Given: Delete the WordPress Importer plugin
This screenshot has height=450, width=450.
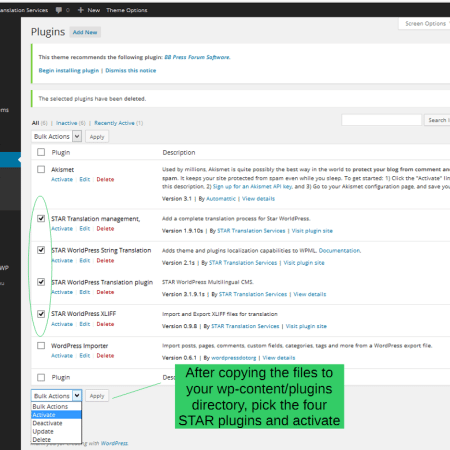Looking at the screenshot, I should point(105,356).
